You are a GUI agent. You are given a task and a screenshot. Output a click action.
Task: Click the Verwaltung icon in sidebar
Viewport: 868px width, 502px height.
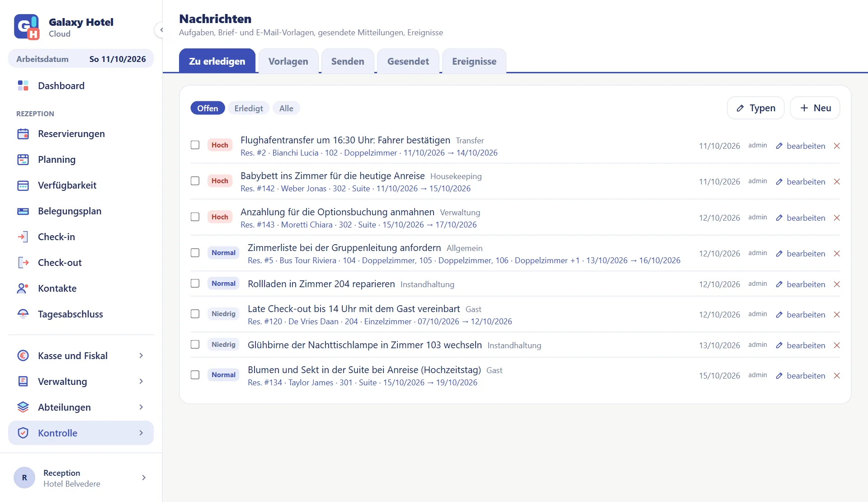pyautogui.click(x=23, y=382)
